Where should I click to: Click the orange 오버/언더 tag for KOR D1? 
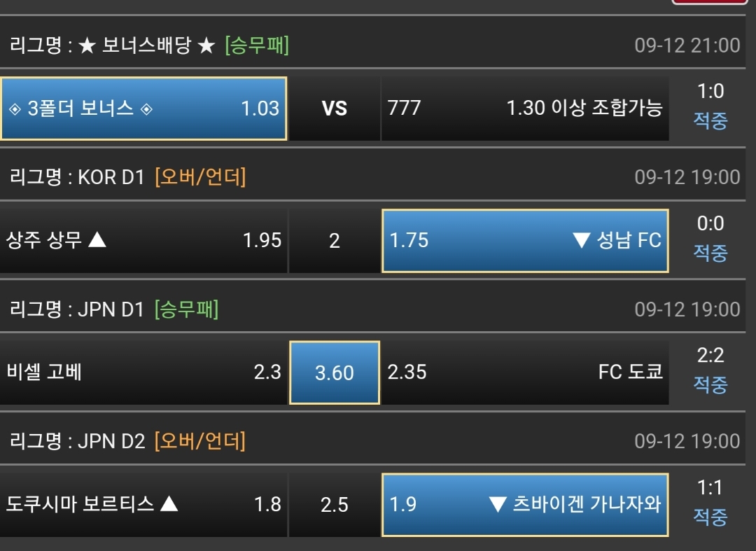(x=200, y=177)
